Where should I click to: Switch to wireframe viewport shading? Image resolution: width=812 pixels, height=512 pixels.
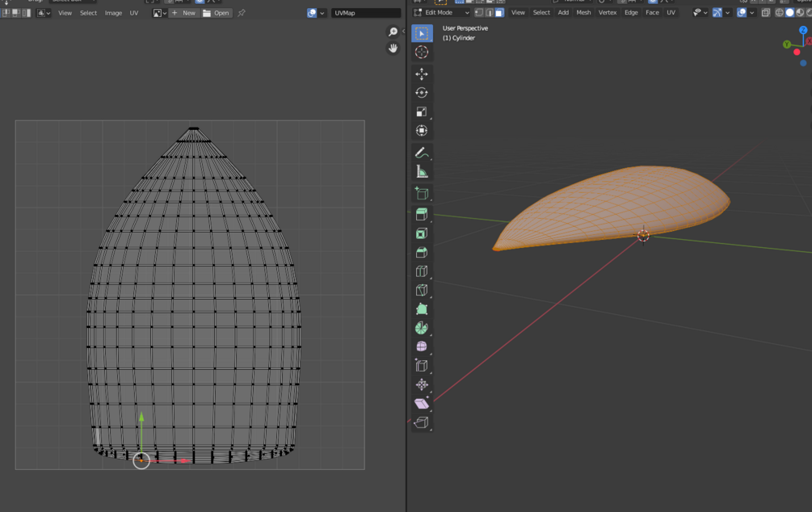(779, 12)
